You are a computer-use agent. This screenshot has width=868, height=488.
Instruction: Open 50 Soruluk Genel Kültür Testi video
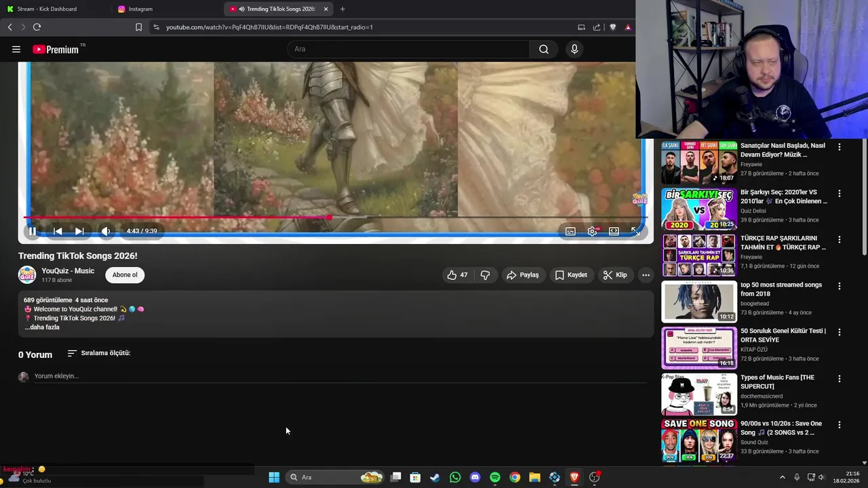(699, 348)
